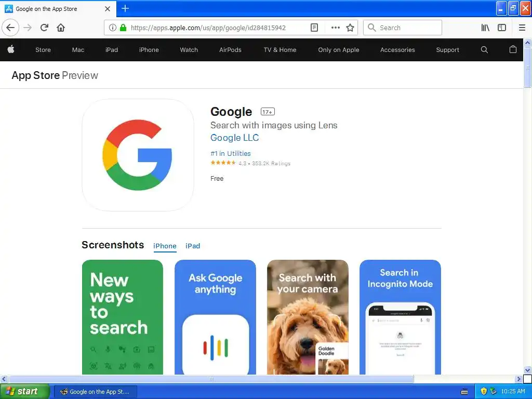Open the AirPods menu
The height and width of the screenshot is (399, 532).
[x=230, y=49]
